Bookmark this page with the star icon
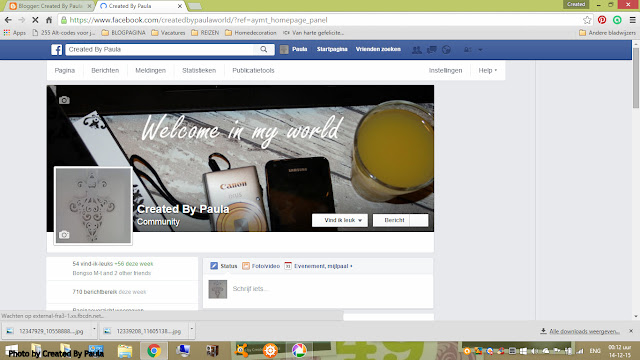This screenshot has width=640, height=360. tap(587, 20)
